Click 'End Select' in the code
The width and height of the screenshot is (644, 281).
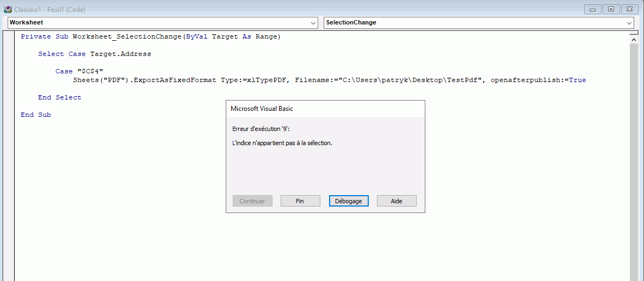59,98
